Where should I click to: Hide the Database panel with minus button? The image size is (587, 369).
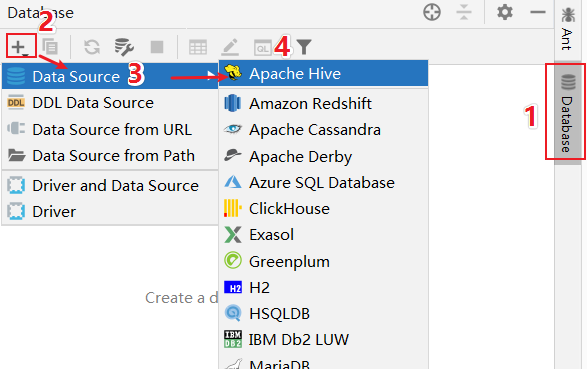(538, 12)
